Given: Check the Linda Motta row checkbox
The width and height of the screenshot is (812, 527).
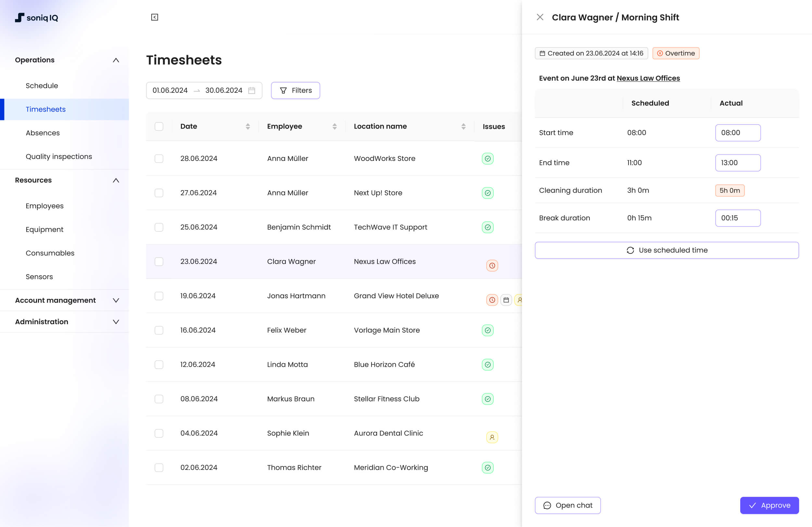Looking at the screenshot, I should [159, 365].
